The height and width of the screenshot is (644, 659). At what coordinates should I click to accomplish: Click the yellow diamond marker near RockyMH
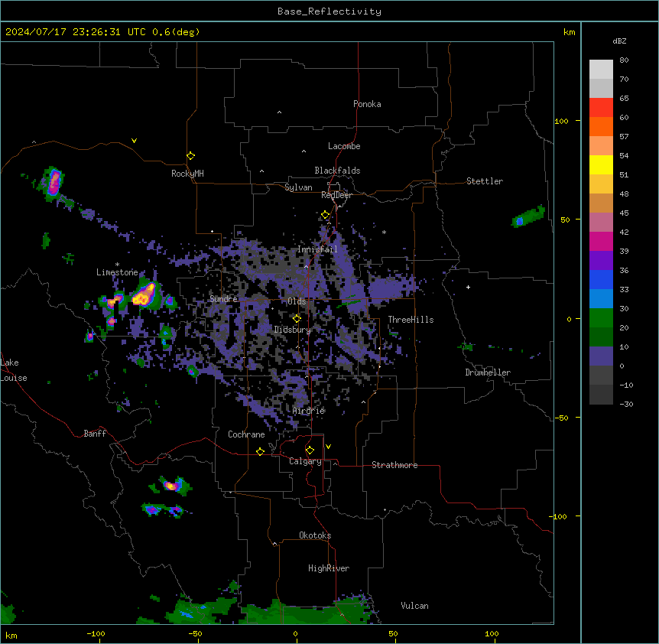[x=191, y=156]
